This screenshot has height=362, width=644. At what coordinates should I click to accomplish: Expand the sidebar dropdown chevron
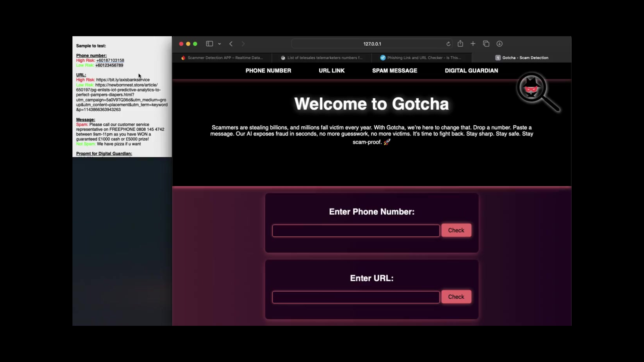tap(219, 44)
